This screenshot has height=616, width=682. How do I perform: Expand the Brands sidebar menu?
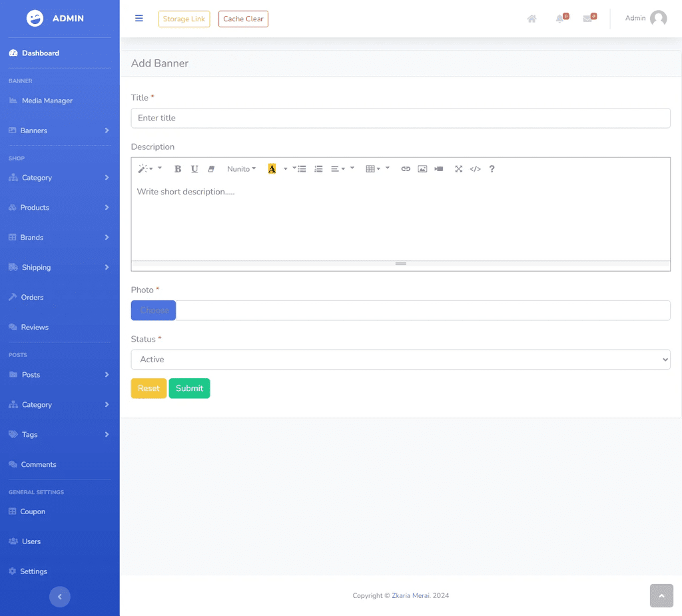(59, 238)
